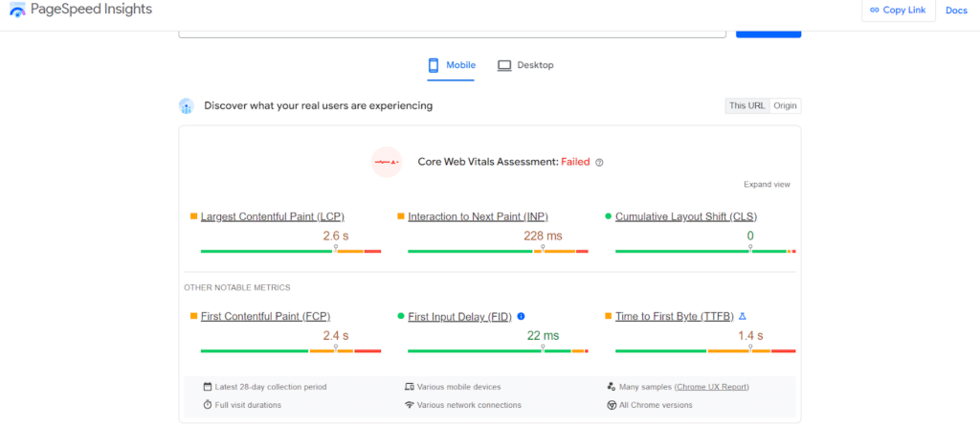Viewport: 980px width, 428px height.
Task: Open Largest Contentful Paint (LCP) link
Action: [x=273, y=216]
